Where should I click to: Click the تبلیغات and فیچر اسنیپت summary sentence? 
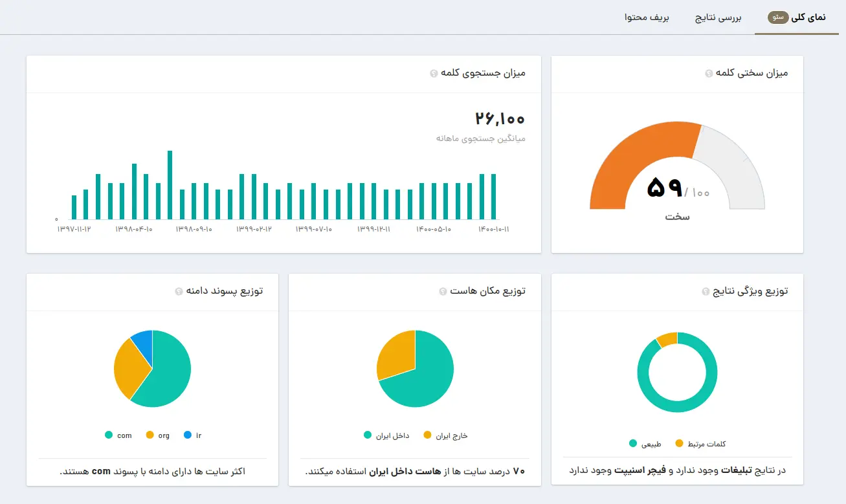click(677, 470)
